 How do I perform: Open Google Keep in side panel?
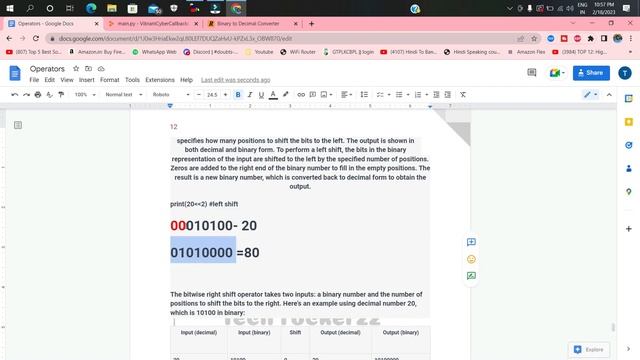coord(629,122)
